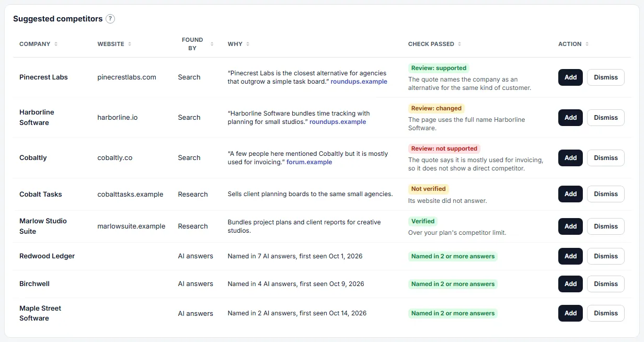Toggle the Found By column sort arrows

click(212, 44)
